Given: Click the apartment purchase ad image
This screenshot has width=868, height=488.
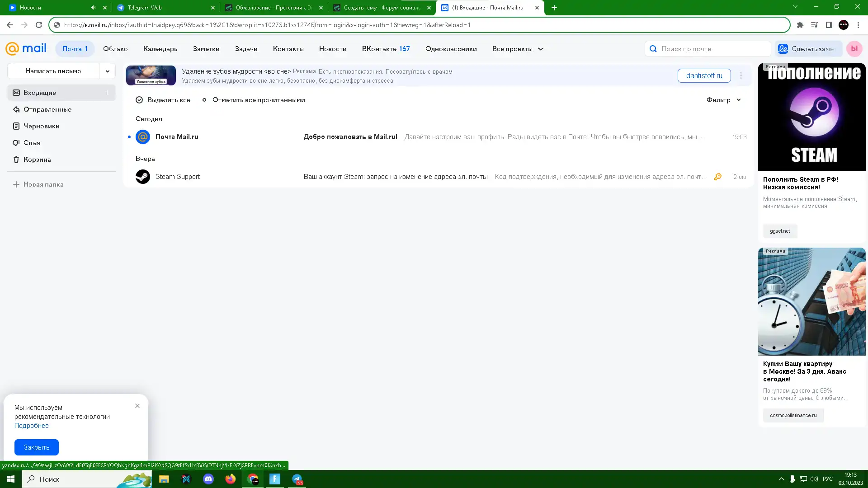Looking at the screenshot, I should (811, 301).
